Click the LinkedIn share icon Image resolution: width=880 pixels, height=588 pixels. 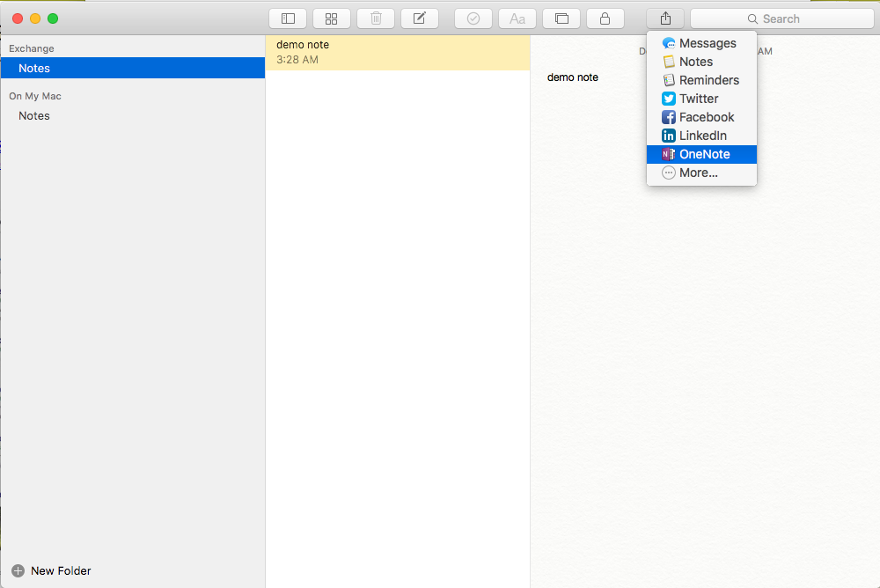tap(669, 136)
